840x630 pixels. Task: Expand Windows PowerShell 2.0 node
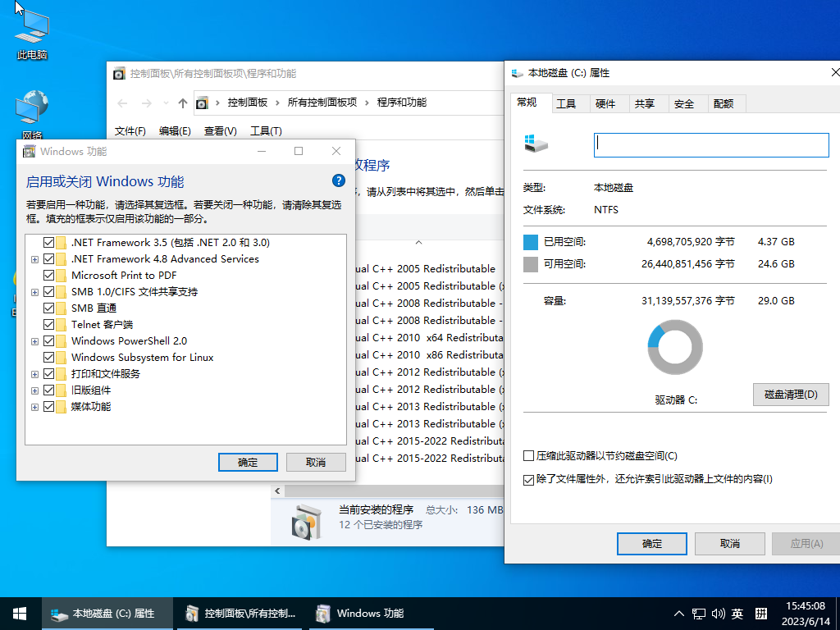pos(34,341)
